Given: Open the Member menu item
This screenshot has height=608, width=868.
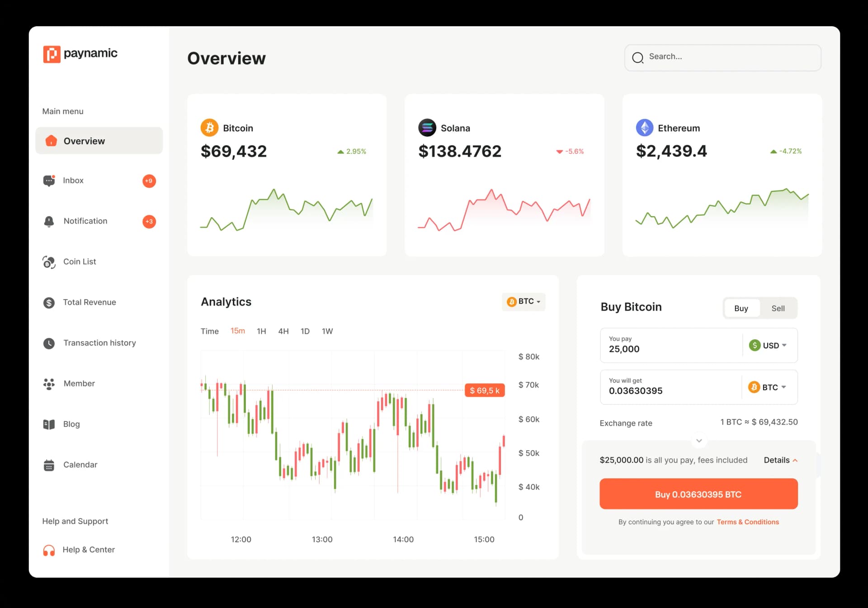Looking at the screenshot, I should pyautogui.click(x=79, y=383).
